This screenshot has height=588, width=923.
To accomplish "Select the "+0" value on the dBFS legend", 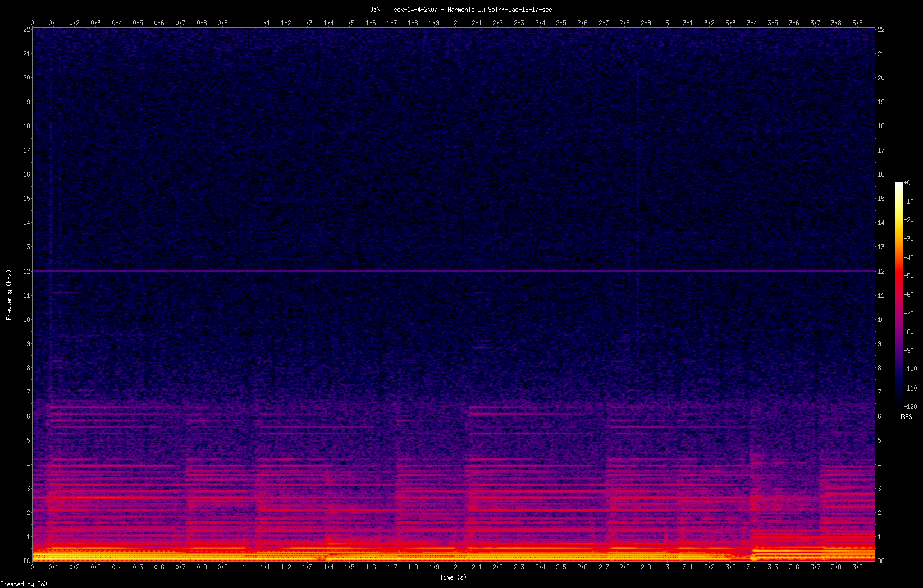I will 907,183.
